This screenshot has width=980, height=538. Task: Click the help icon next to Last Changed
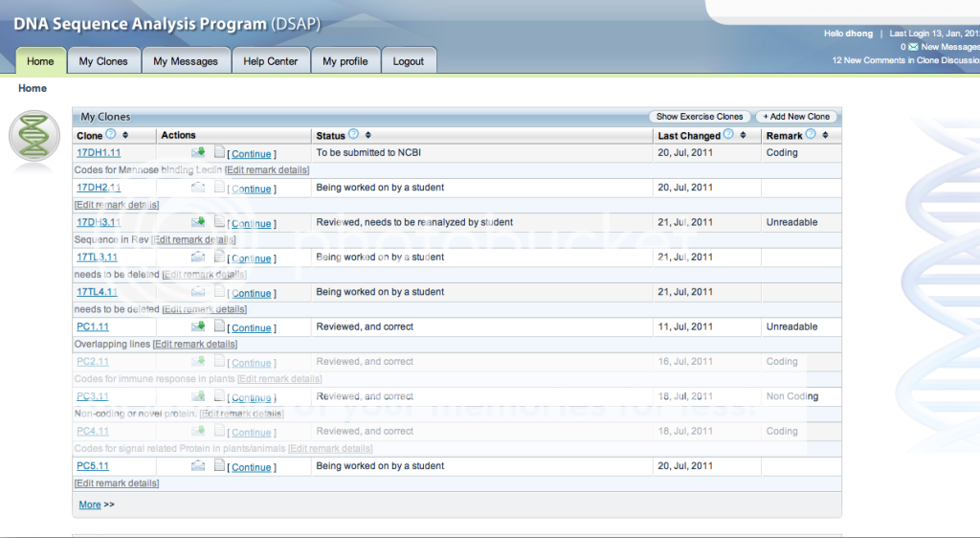point(728,135)
